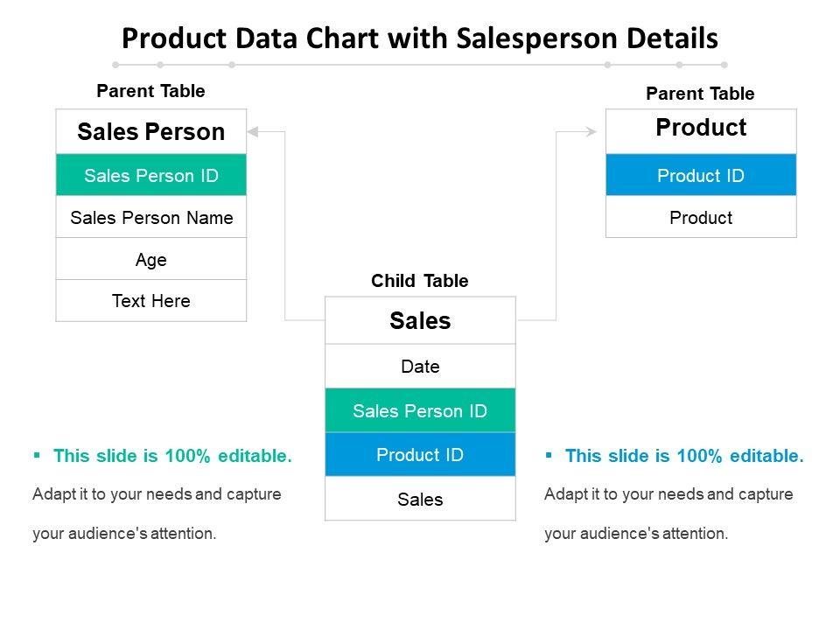Select the Child Table label
The image size is (840, 630).
pos(420,281)
